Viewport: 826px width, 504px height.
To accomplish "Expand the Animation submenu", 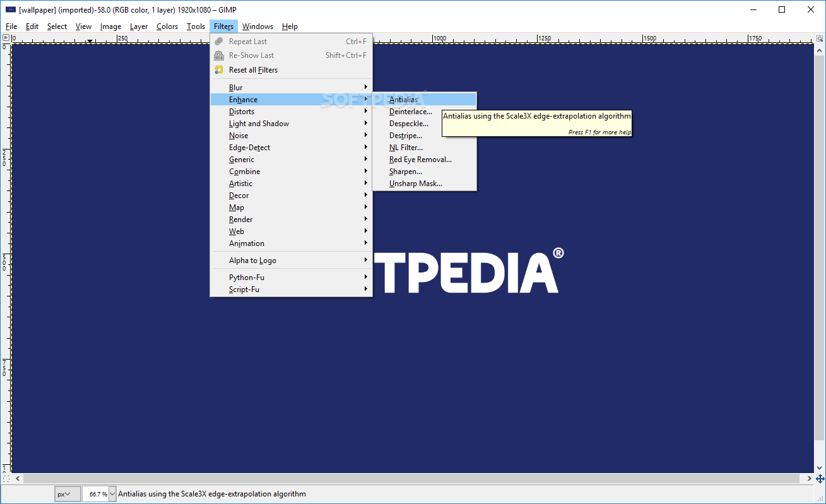I will point(291,243).
